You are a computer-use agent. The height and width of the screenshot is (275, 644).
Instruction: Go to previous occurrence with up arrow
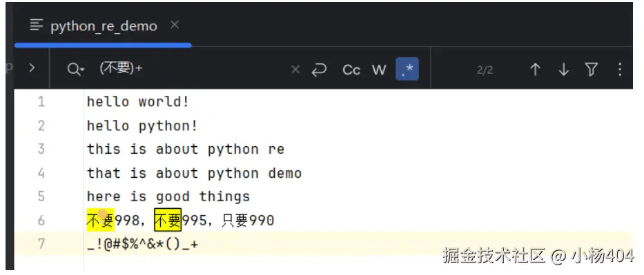535,70
